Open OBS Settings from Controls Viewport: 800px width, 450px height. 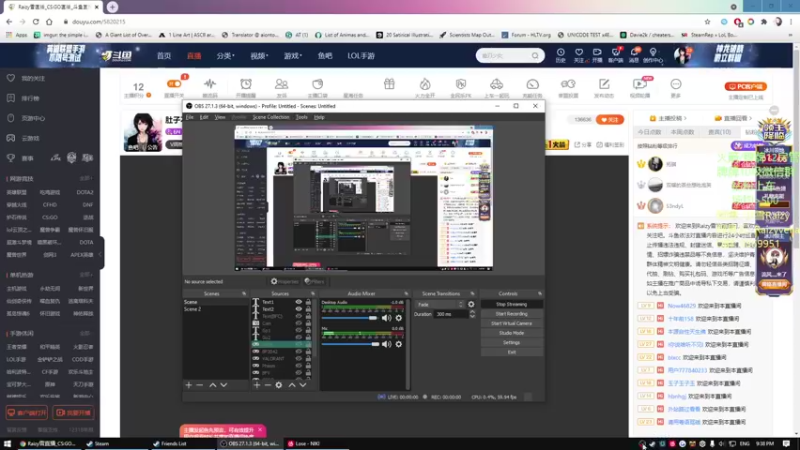coord(511,343)
